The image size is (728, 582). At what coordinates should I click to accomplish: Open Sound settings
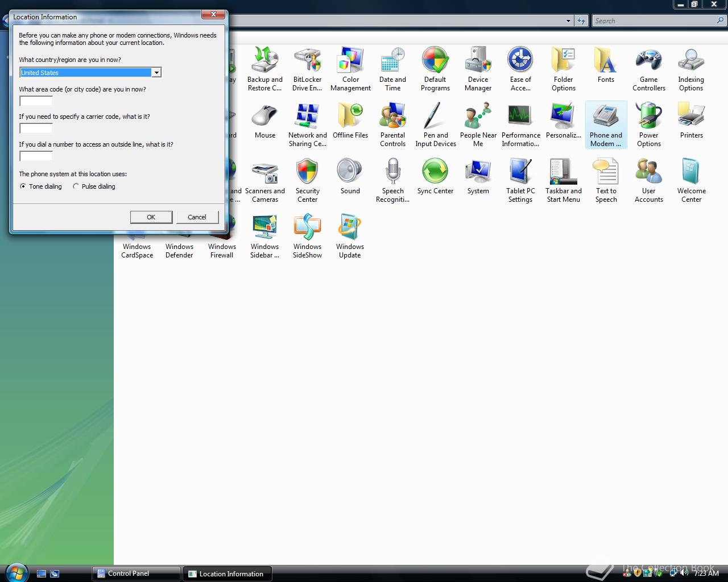[x=350, y=177]
